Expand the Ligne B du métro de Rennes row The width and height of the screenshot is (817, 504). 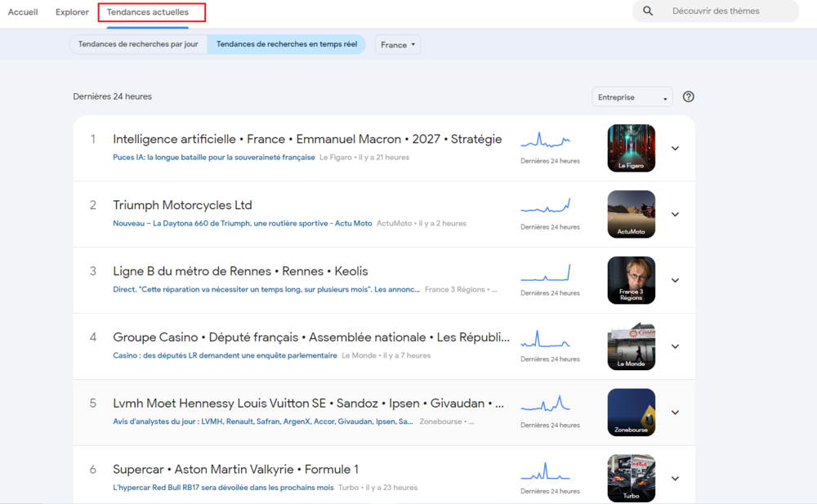tap(675, 280)
